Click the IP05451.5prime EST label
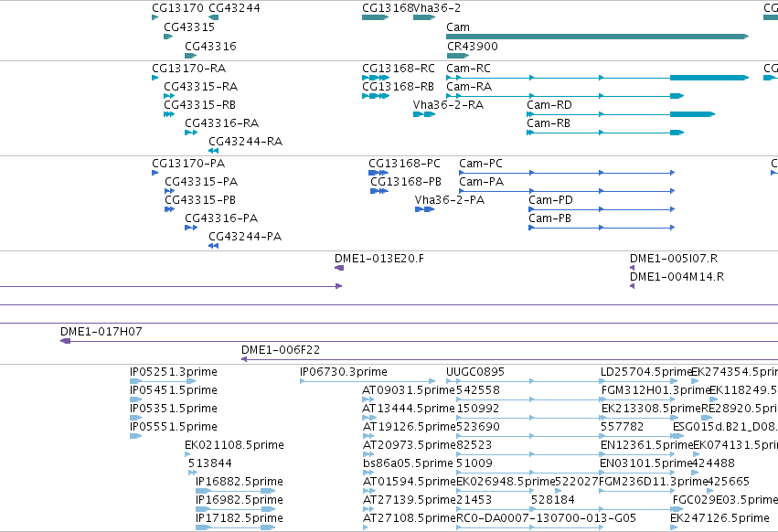This screenshot has width=778, height=532. [174, 390]
